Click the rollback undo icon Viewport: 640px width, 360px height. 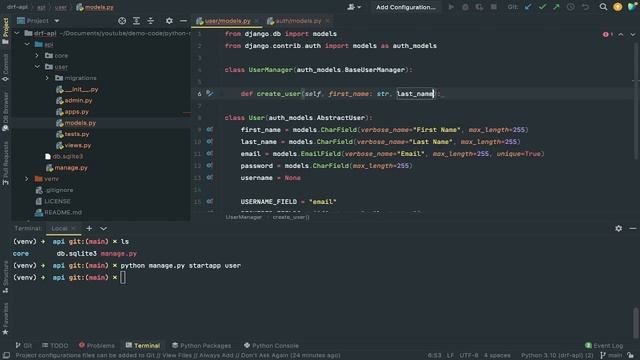[585, 7]
